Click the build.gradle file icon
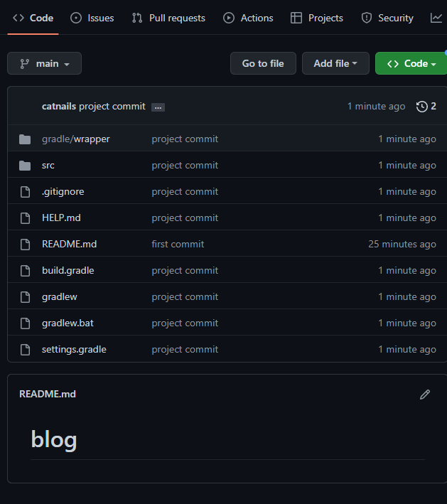Screen dimensions: 447x504 point(25,271)
